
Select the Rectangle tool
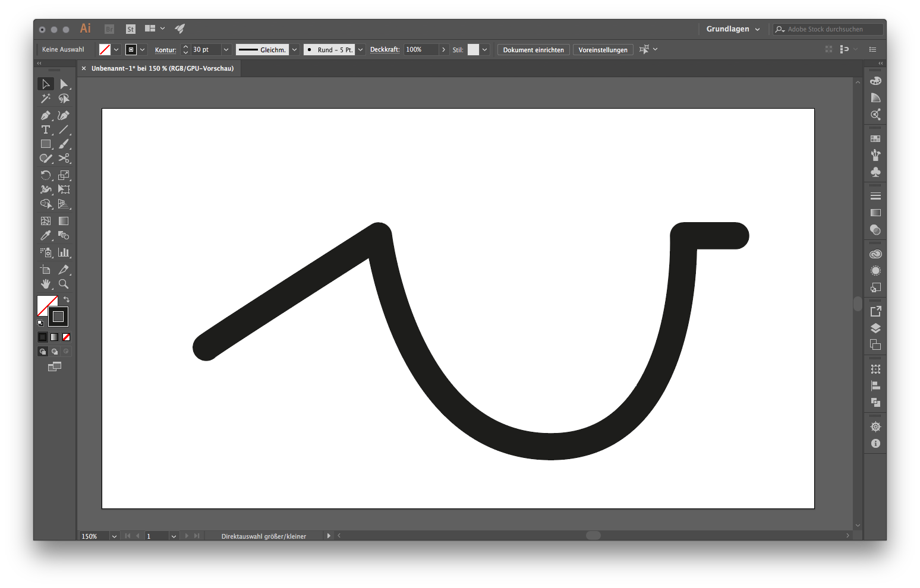coord(46,144)
